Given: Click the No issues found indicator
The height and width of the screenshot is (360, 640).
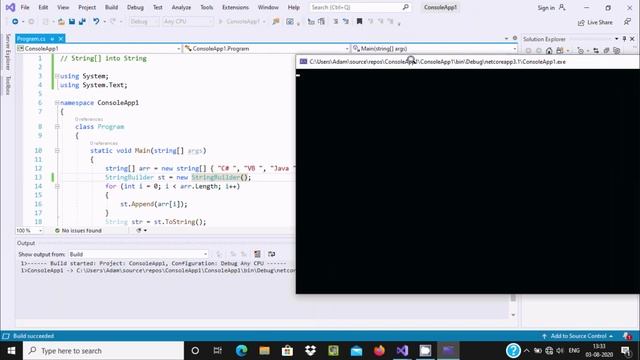Looking at the screenshot, I should pyautogui.click(x=78, y=231).
